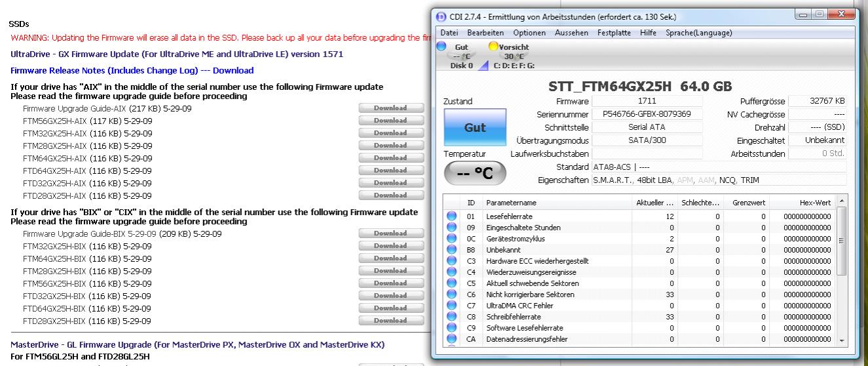Screen dimensions: 868x366
Task: Click the Übertragungsmodus SATA/300 field
Action: (647, 140)
